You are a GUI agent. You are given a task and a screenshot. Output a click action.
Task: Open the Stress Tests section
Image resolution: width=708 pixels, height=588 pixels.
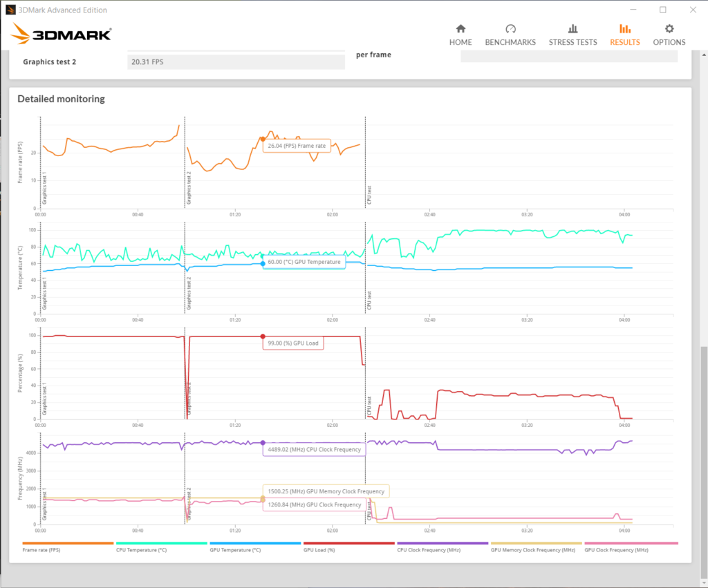(x=572, y=35)
